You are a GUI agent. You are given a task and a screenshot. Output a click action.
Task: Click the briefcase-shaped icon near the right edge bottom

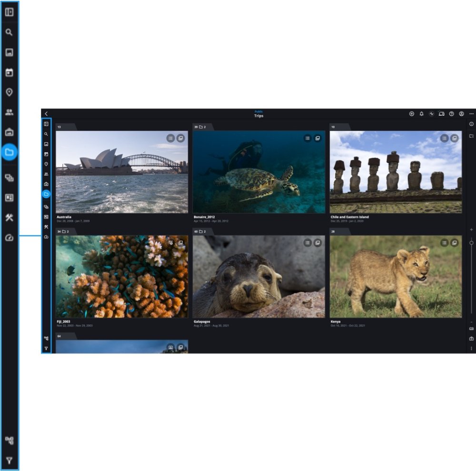471,338
